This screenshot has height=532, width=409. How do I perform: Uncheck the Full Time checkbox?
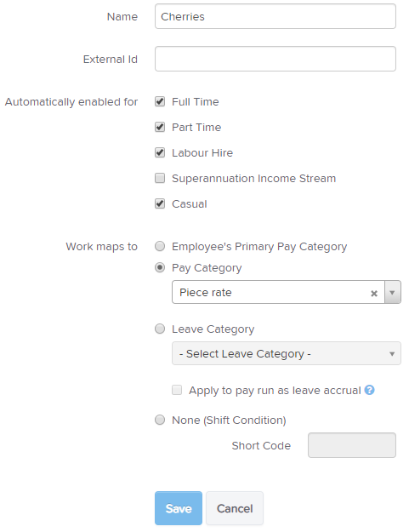coord(160,101)
